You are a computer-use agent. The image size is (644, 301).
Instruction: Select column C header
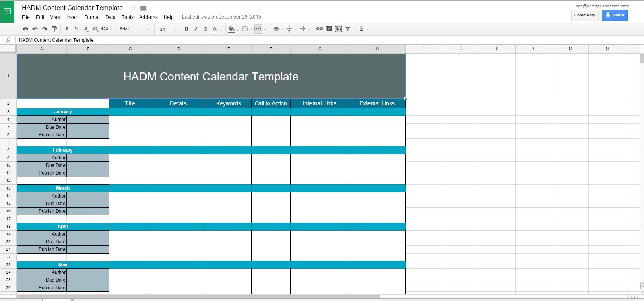[130, 49]
